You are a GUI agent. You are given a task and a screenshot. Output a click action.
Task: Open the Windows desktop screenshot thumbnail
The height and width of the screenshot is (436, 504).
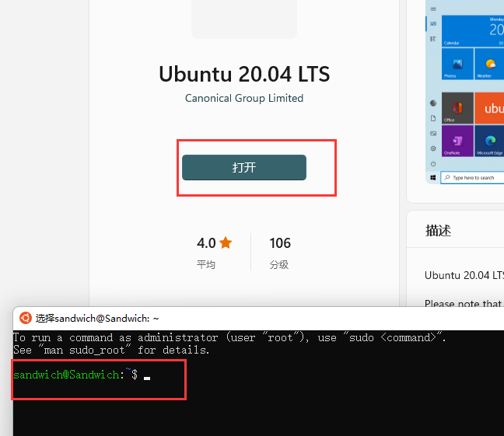tap(465, 92)
